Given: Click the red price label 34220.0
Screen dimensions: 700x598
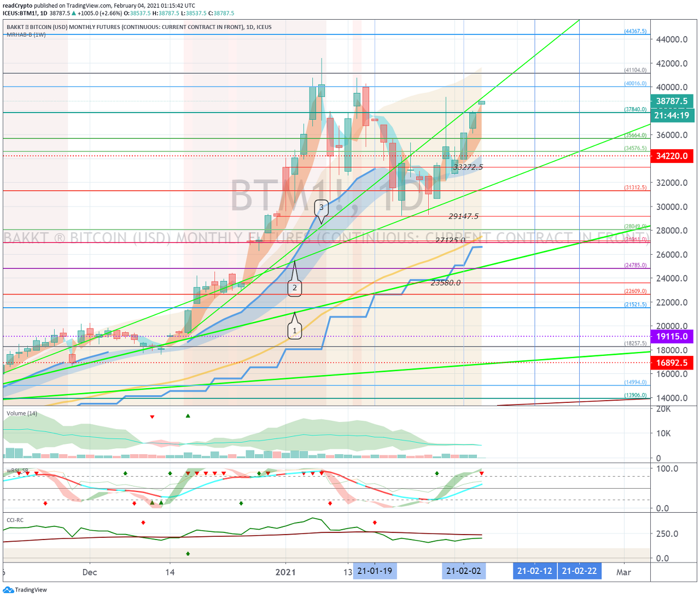Looking at the screenshot, I should tap(672, 156).
